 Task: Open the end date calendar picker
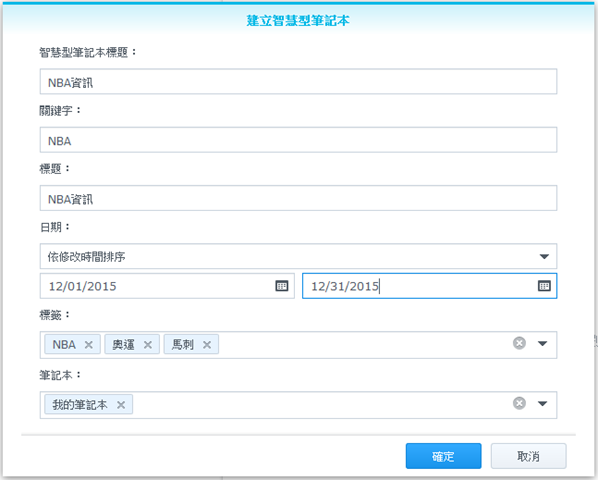[x=544, y=286]
